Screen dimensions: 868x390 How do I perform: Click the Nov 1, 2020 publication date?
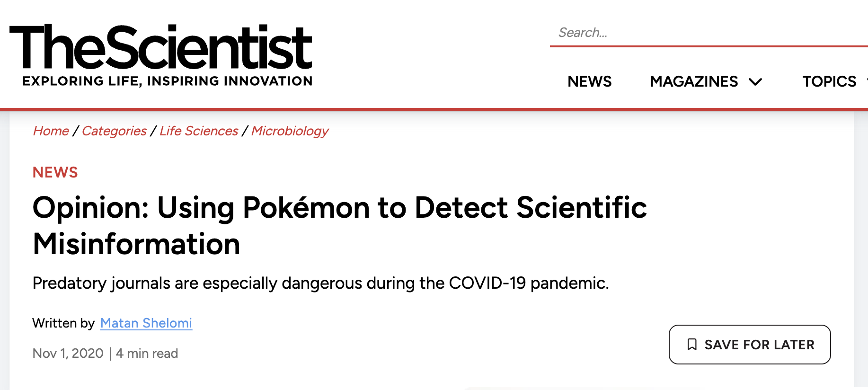[x=68, y=354]
